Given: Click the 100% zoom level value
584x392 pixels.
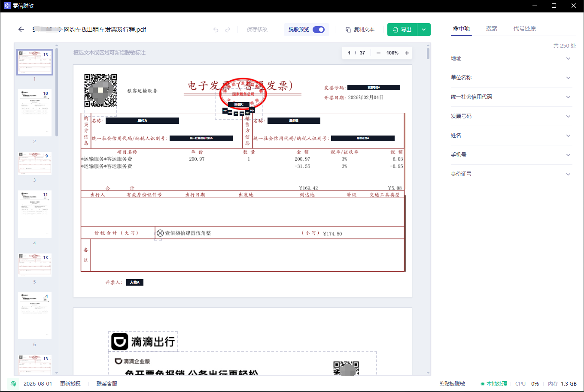Looking at the screenshot, I should 392,53.
